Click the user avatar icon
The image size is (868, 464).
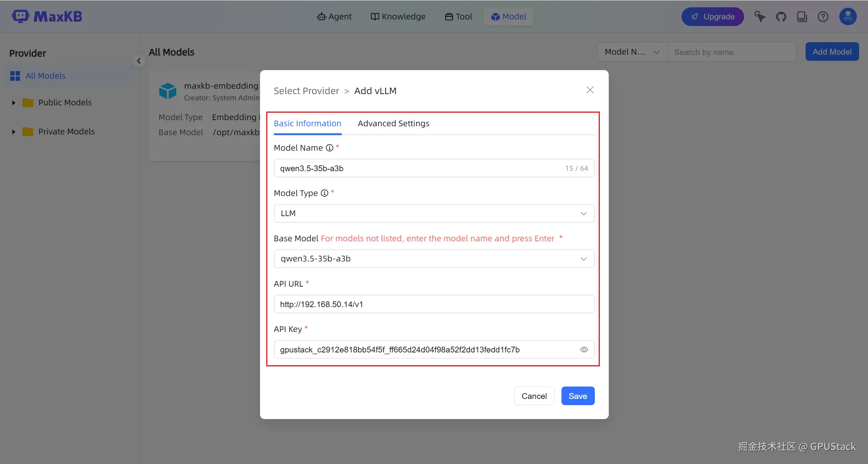847,17
